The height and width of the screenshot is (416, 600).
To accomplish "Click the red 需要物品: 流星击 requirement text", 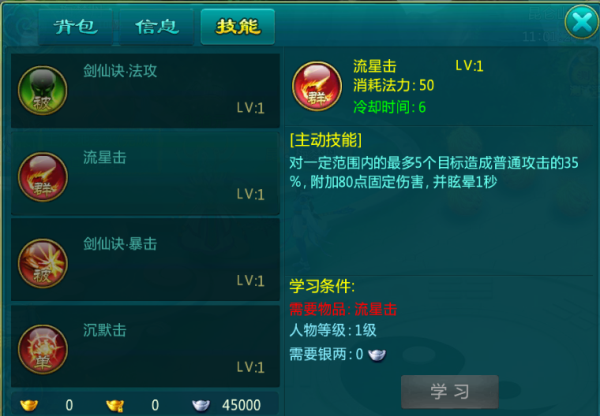I will pyautogui.click(x=343, y=309).
